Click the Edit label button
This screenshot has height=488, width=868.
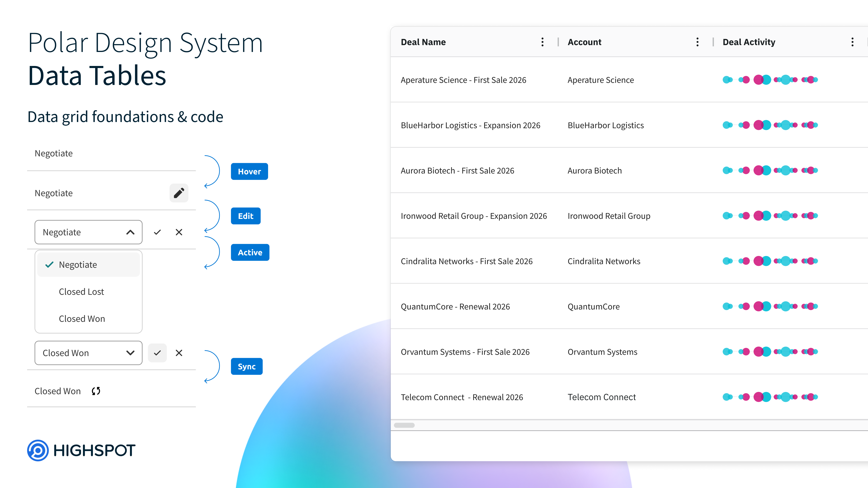coord(246,216)
